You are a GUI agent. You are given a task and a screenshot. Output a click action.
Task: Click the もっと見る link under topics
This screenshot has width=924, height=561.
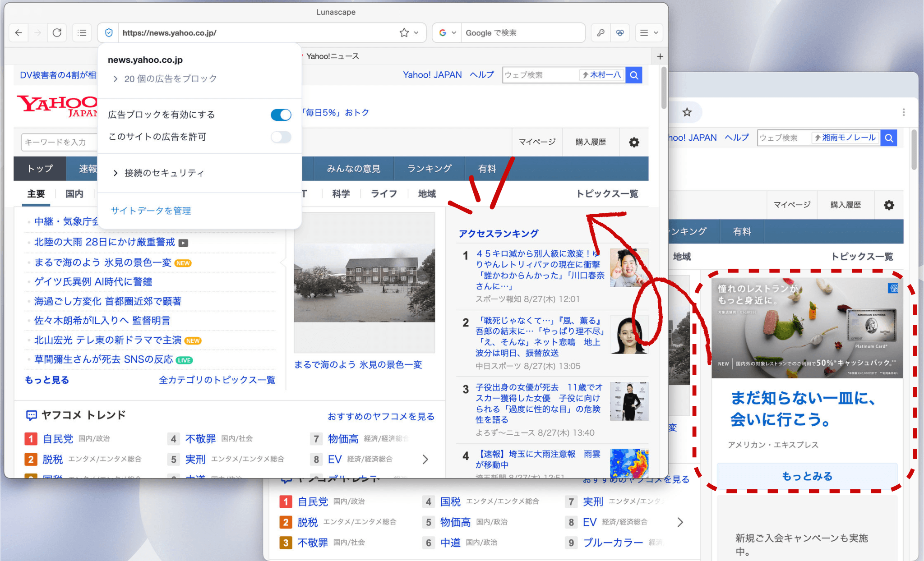(47, 380)
